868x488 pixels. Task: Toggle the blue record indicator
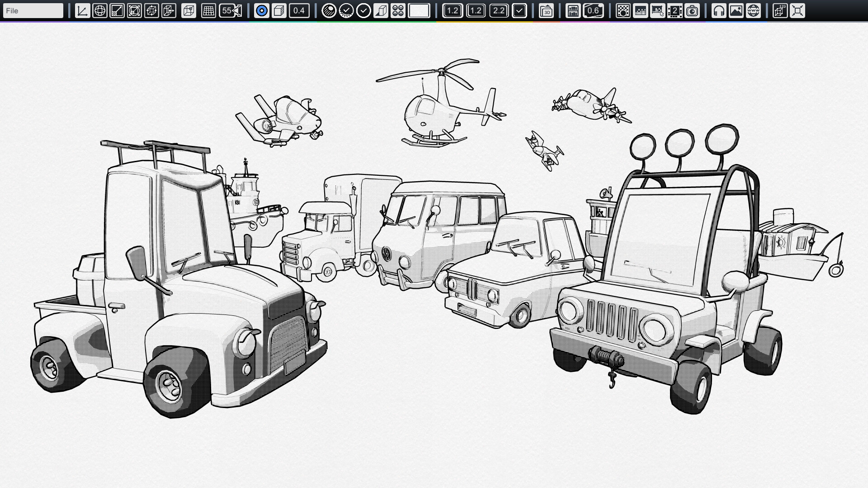262,10
